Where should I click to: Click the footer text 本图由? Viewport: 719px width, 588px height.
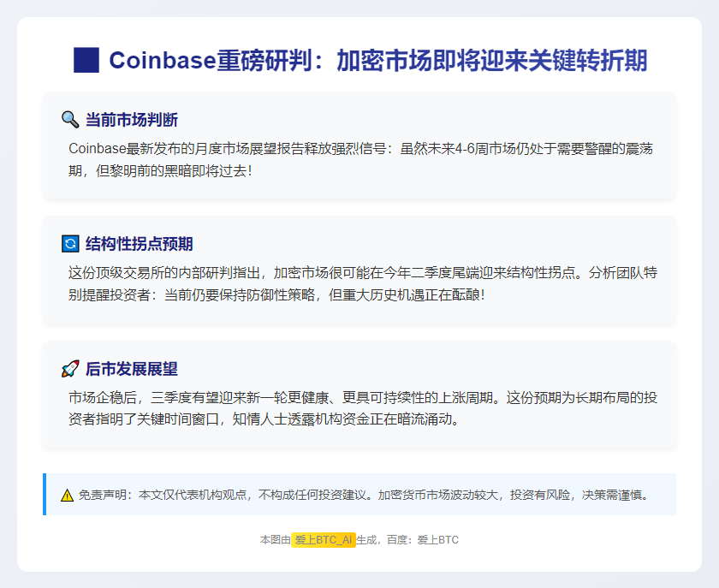click(x=275, y=540)
